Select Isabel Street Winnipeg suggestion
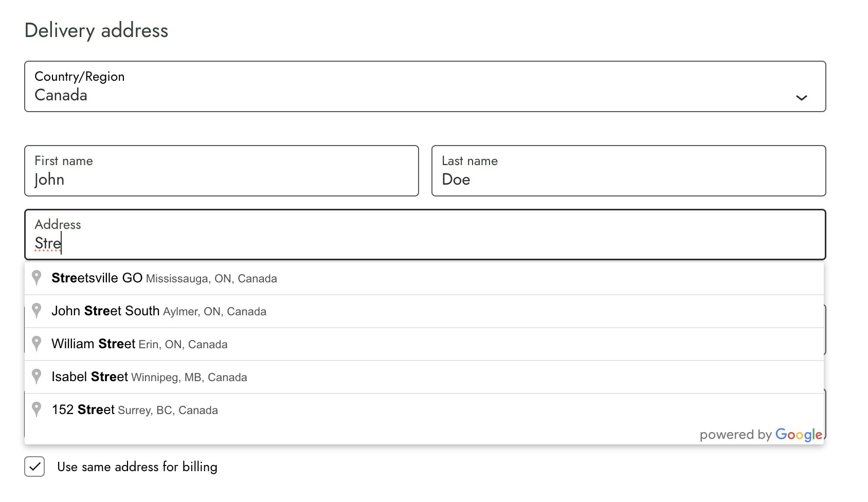The width and height of the screenshot is (868, 502). click(x=424, y=377)
